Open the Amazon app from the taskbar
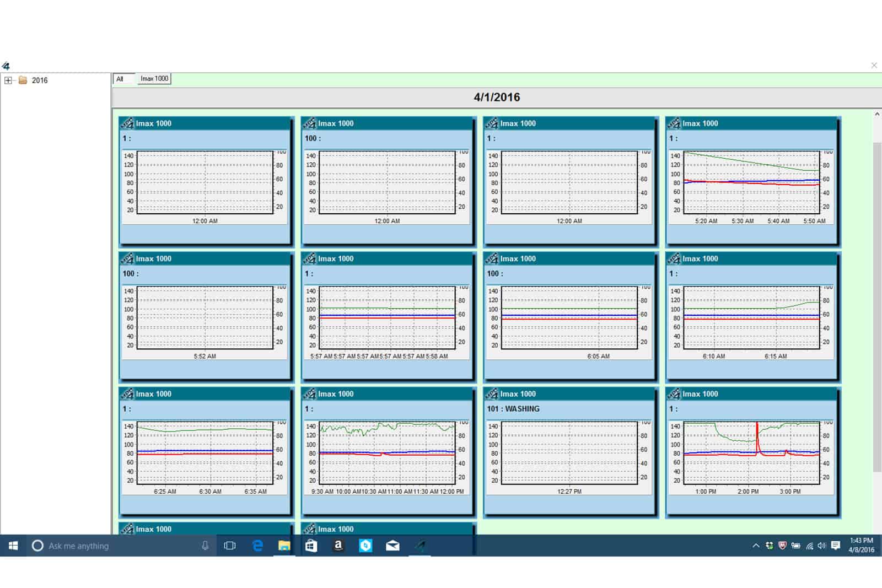Image resolution: width=882 pixels, height=588 pixels. pyautogui.click(x=338, y=546)
